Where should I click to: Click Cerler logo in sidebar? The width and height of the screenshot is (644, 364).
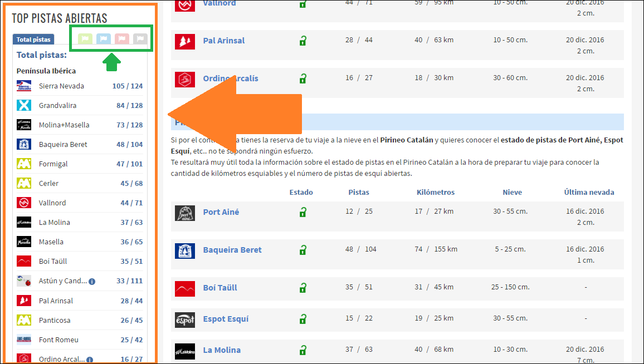click(24, 183)
